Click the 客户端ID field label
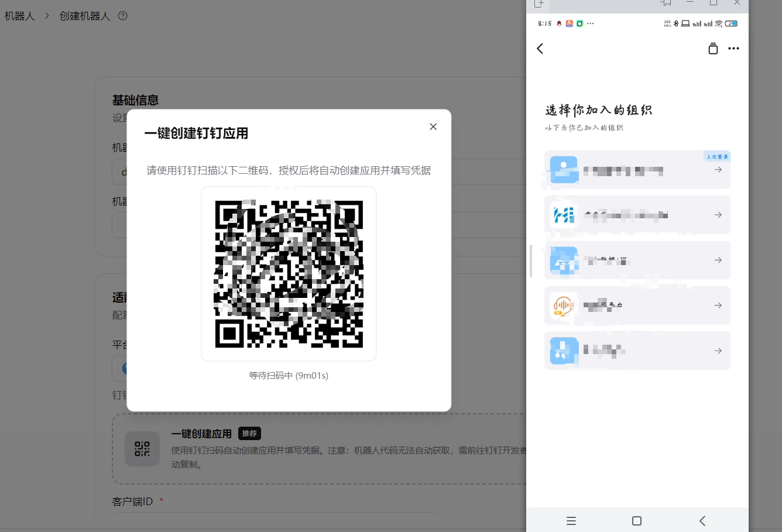 point(132,502)
